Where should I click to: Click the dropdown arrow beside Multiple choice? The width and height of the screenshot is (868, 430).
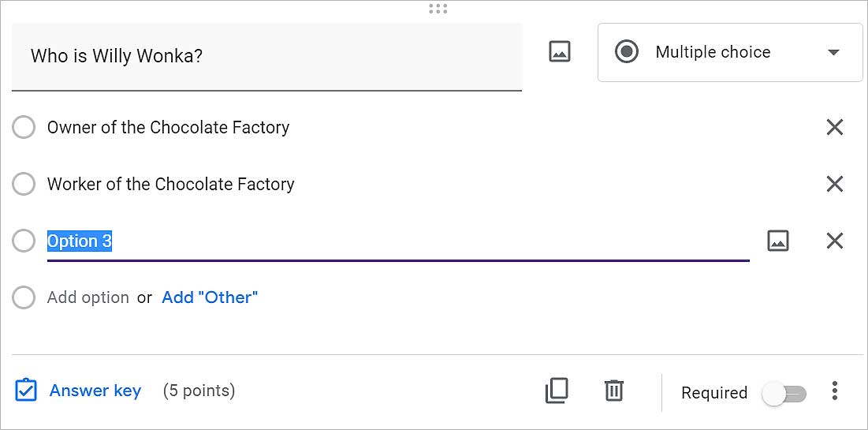833,53
